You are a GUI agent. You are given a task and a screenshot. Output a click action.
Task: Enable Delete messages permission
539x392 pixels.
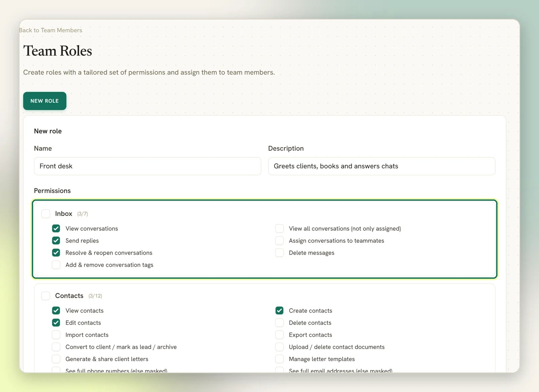(280, 253)
